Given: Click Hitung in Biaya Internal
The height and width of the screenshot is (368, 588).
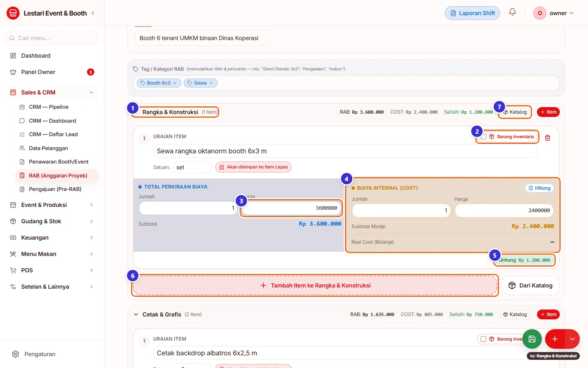Looking at the screenshot, I should tap(539, 188).
